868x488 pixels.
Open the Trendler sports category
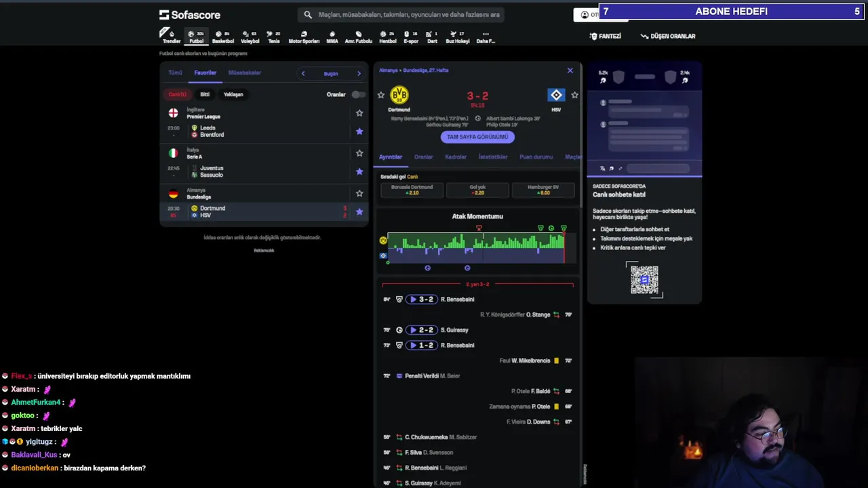pos(171,37)
